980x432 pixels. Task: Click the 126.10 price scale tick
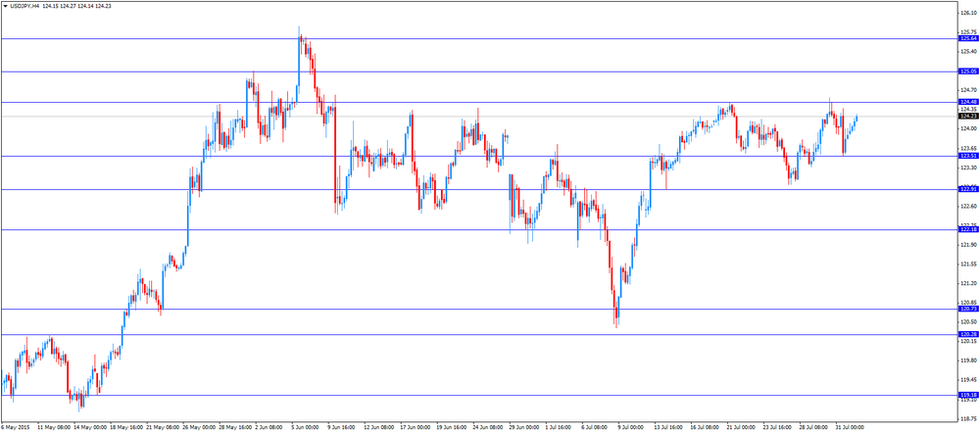point(968,13)
